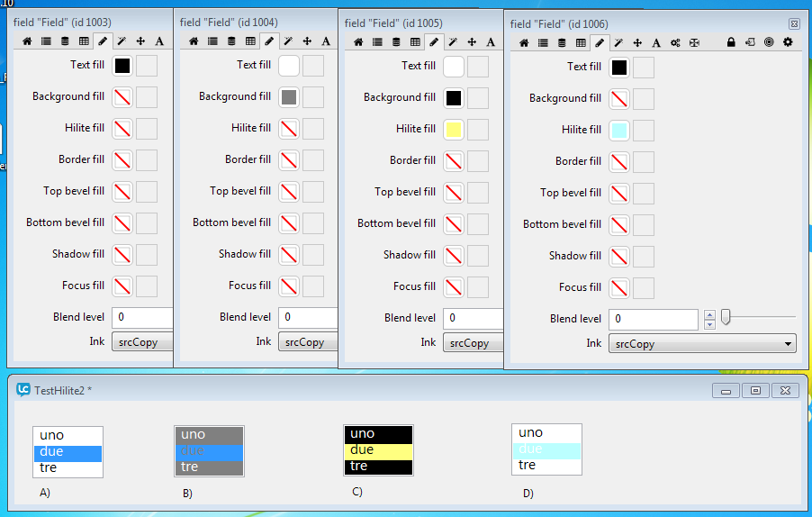
Task: Click the yellow Hilite fill swatch in id 1005
Action: [x=454, y=129]
